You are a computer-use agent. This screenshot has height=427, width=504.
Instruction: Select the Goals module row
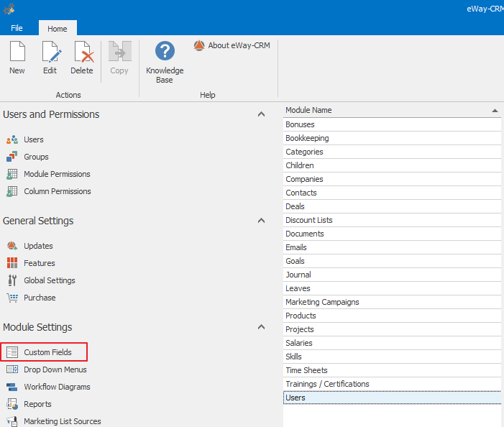pos(392,261)
